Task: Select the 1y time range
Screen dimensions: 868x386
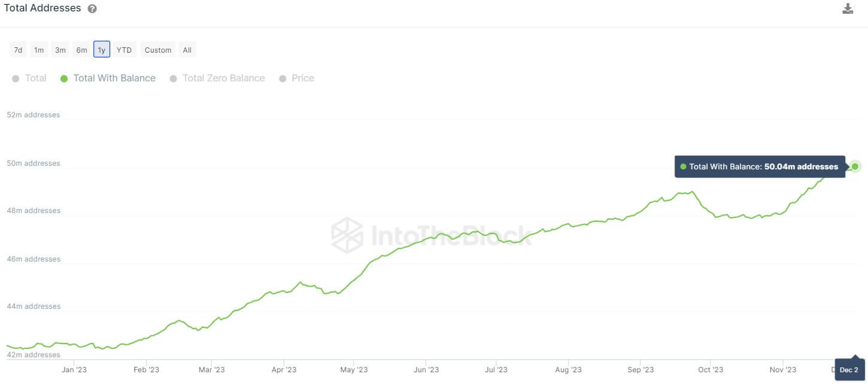Action: 102,50
